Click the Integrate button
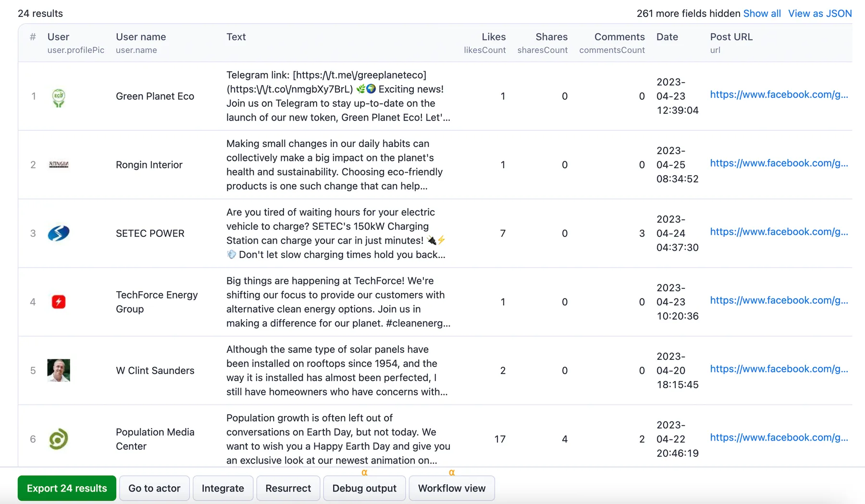 pos(223,488)
